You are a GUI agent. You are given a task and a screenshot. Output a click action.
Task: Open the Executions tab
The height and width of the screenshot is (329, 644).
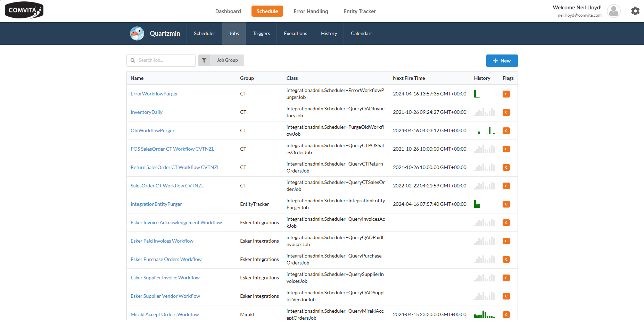(295, 34)
